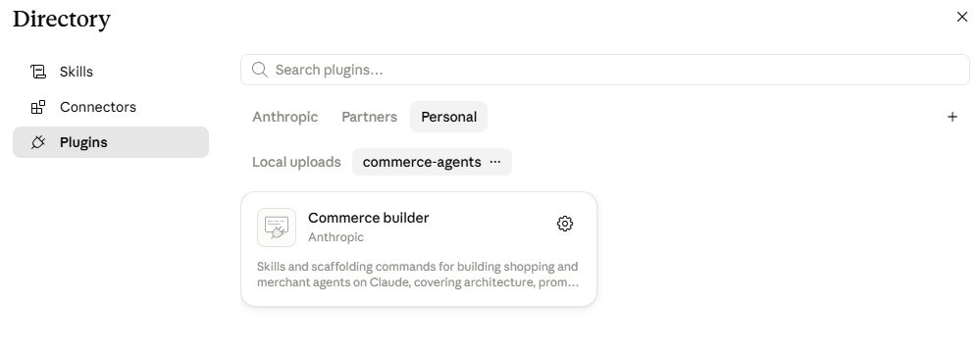Click the Commerce builder description text
Image resolution: width=980 pixels, height=355 pixels.
(418, 275)
